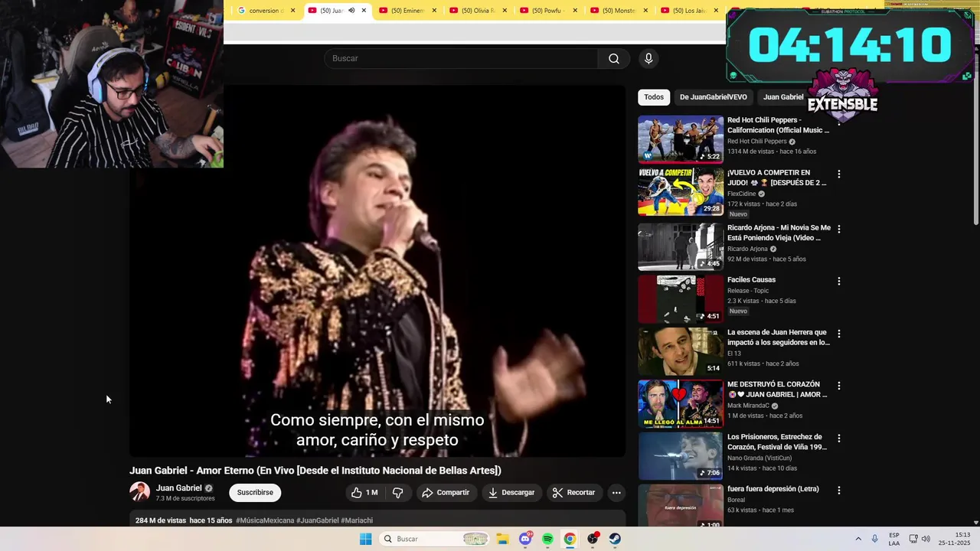
Task: Mute the playing Juan Gabriel tab speaker icon
Action: point(351,11)
